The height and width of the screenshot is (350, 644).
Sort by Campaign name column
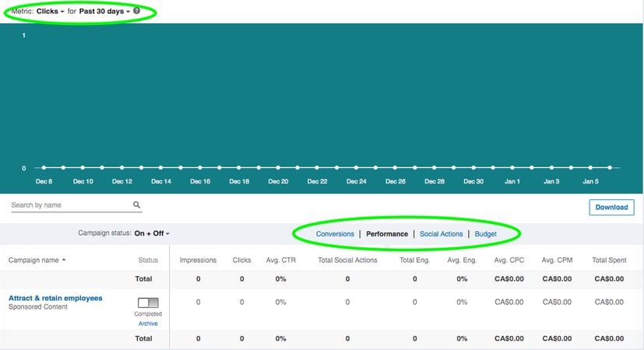coord(37,260)
